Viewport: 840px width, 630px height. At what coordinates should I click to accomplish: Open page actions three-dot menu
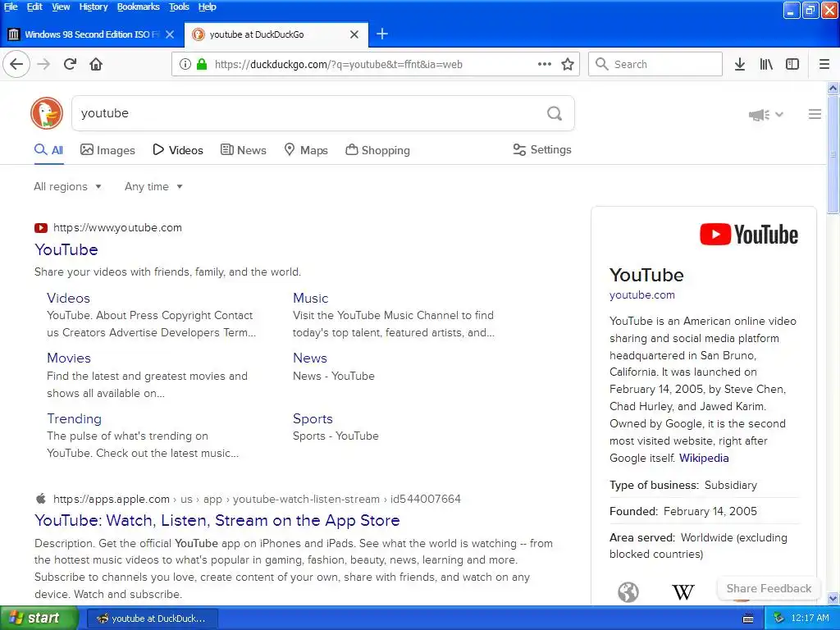point(545,64)
